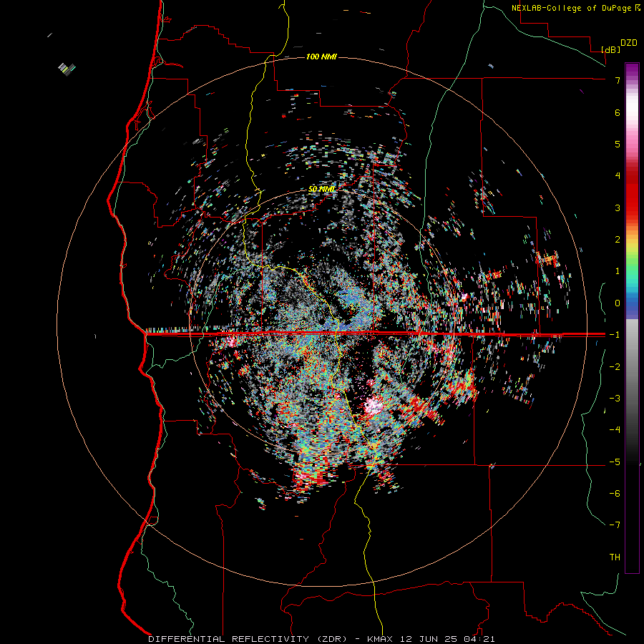
Task: Click the 04:21 timestamp text
Action: point(478,639)
